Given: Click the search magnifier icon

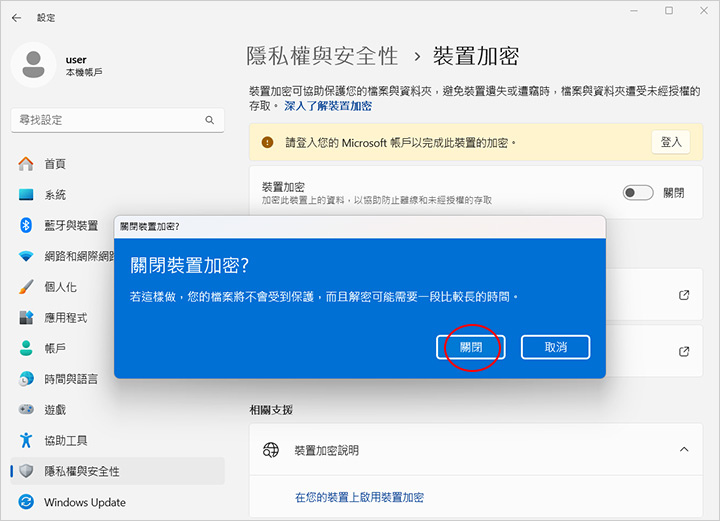Looking at the screenshot, I should [209, 120].
